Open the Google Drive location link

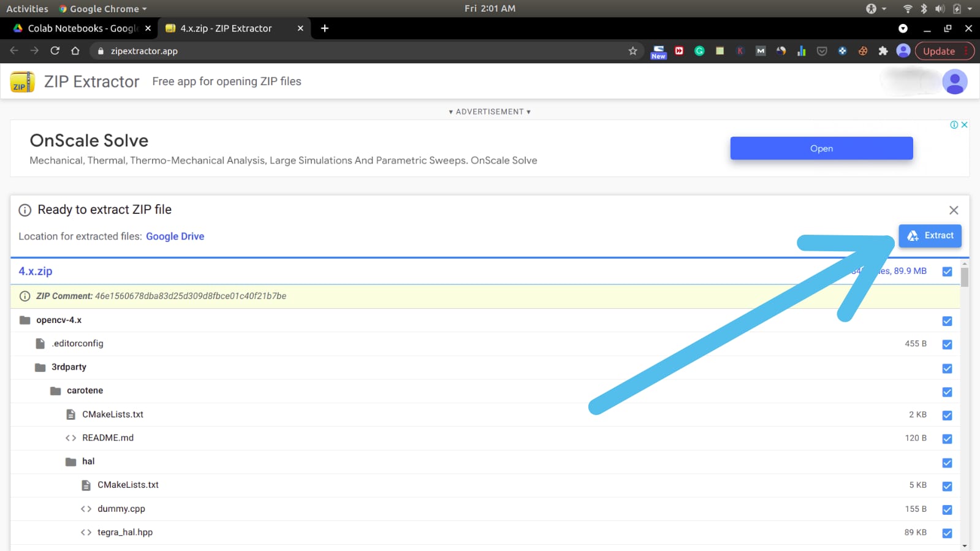pos(175,237)
